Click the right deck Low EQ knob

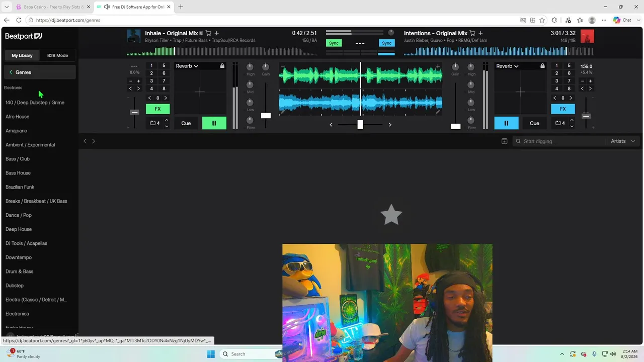471,102
